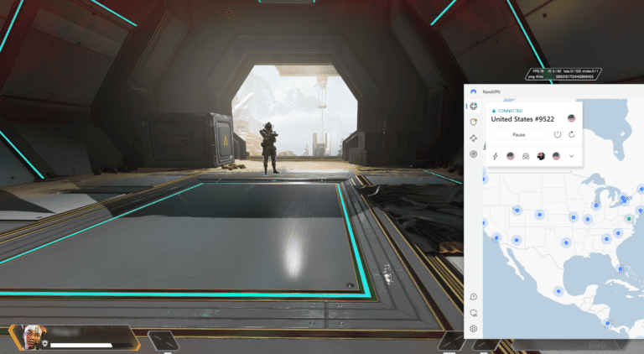Open the Meshnet icon in NordVPN sidebar
The image size is (644, 354).
[x=474, y=138]
